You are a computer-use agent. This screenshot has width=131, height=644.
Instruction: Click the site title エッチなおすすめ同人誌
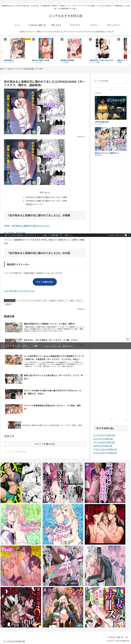click(65, 16)
